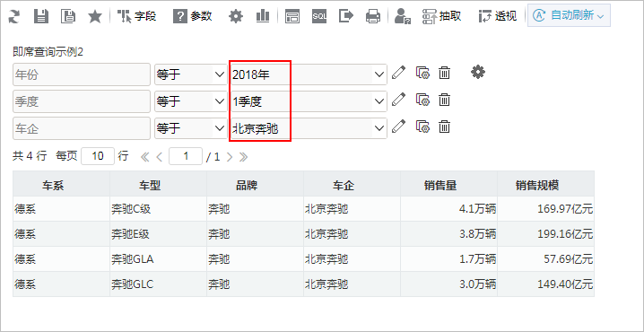The image size is (644, 332).
Task: Go to the first page
Action: coord(145,156)
